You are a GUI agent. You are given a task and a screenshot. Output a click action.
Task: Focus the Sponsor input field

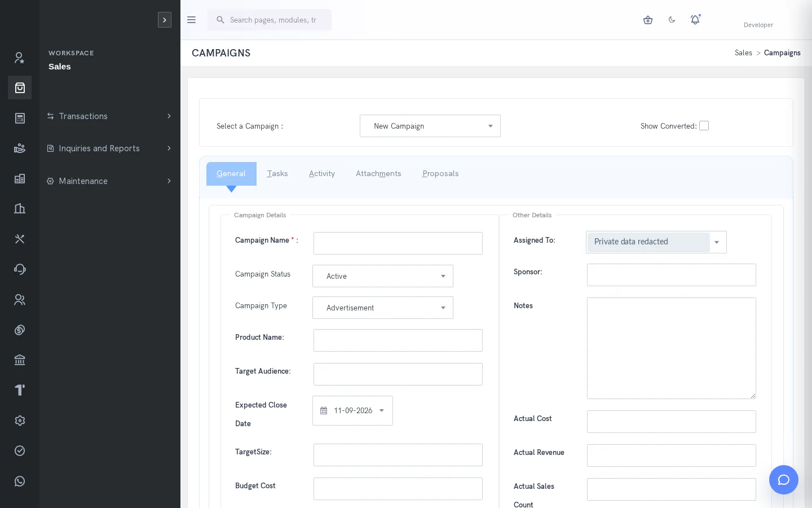672,275
